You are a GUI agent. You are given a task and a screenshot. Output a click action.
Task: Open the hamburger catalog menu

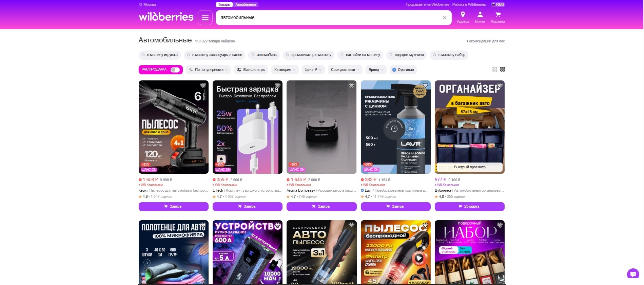pos(205,18)
